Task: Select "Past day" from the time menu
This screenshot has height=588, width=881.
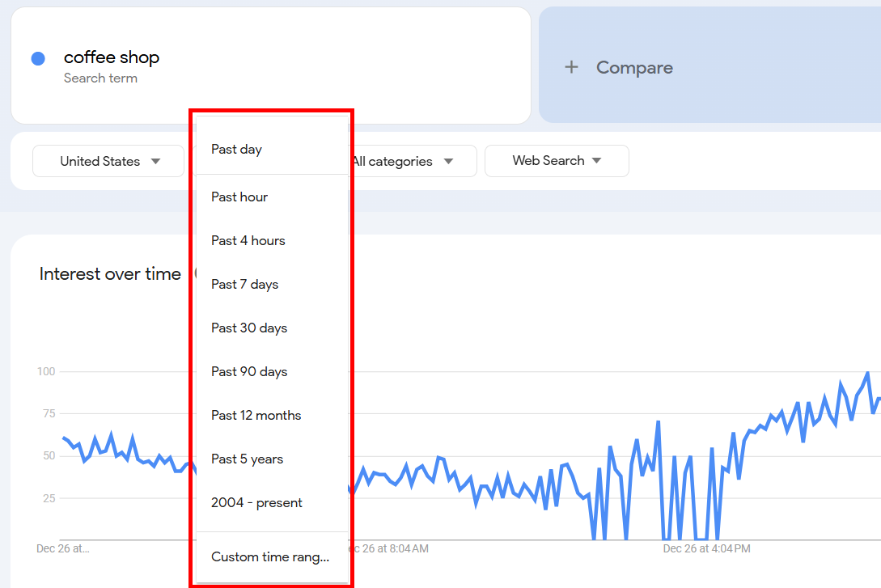Action: coord(236,149)
